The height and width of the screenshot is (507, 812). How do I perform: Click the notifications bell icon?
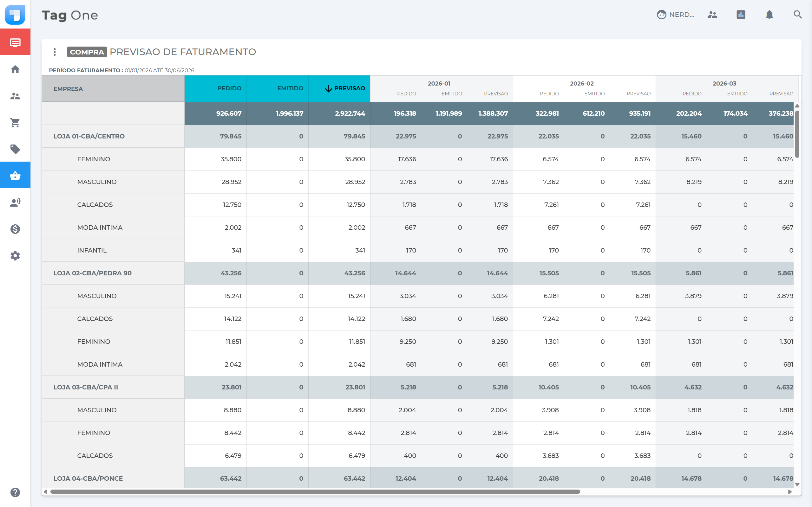[769, 15]
